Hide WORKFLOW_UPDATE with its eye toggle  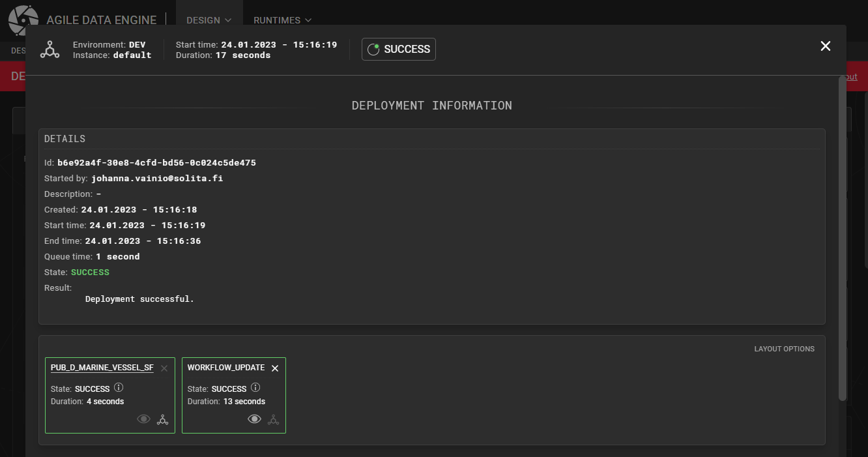(254, 419)
